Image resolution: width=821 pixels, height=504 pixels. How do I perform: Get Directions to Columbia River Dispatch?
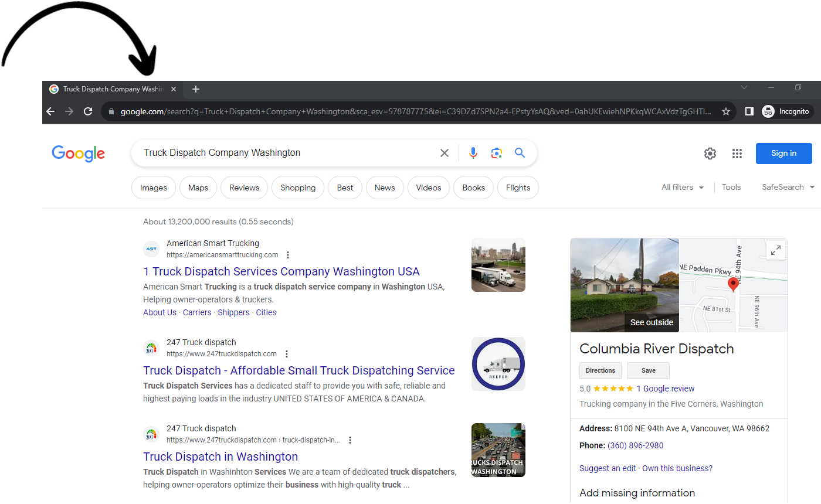[601, 370]
